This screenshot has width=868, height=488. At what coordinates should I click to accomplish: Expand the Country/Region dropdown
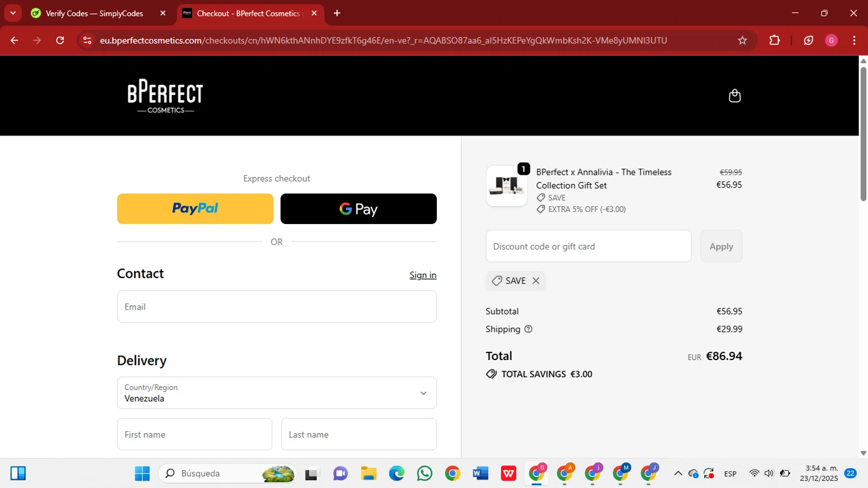pyautogui.click(x=277, y=393)
